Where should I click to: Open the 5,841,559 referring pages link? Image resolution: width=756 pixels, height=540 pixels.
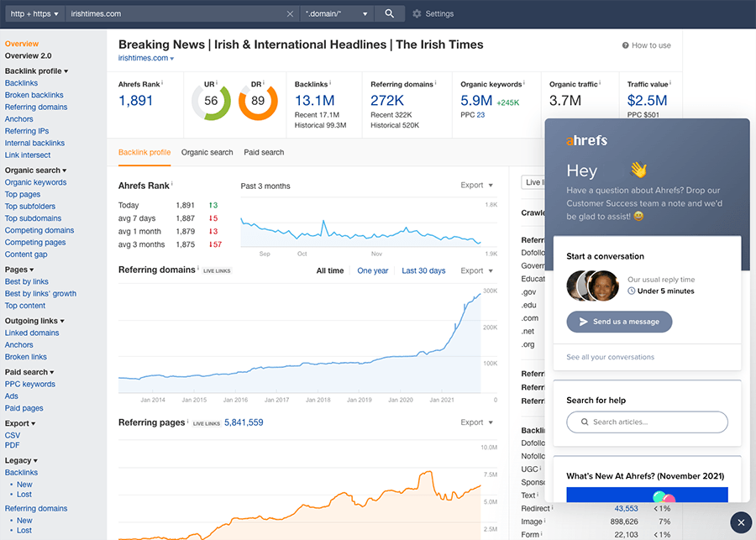pos(244,422)
